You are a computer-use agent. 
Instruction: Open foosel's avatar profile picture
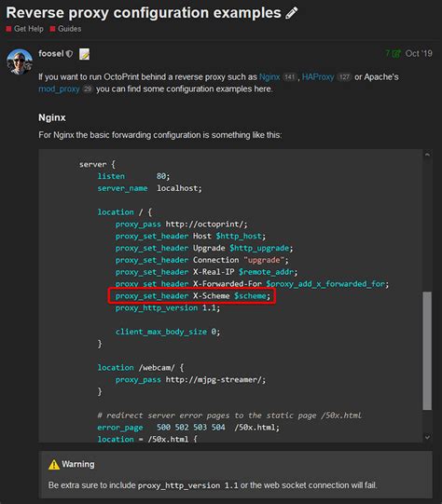coord(20,61)
